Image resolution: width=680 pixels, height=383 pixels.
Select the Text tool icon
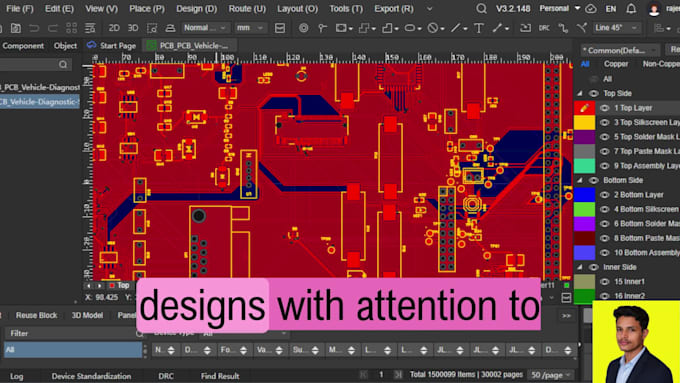click(479, 28)
